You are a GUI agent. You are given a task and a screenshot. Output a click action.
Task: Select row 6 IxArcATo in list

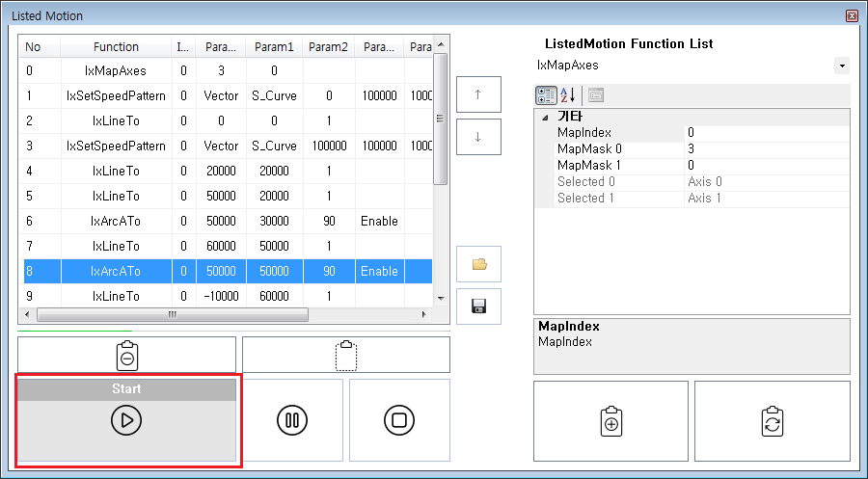pos(116,221)
